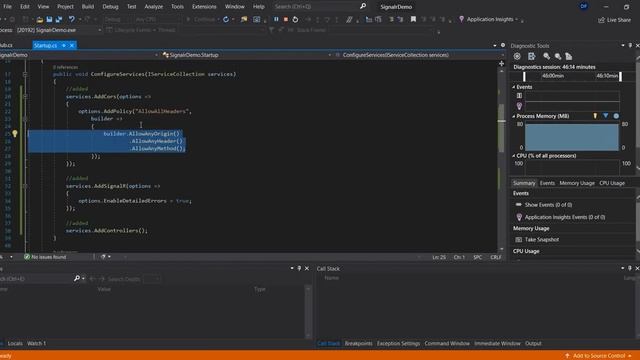Screen dimensions: 640x360
Task: Stop debugging with red square icon
Action: 286,19
